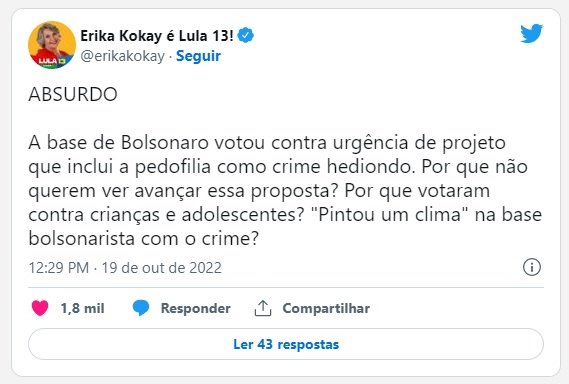This screenshot has height=384, width=569.
Task: Click the word pedofilia in tweet
Action: [x=173, y=167]
